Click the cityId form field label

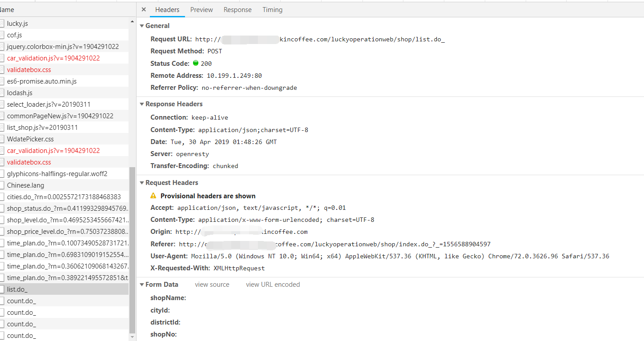pyautogui.click(x=160, y=310)
